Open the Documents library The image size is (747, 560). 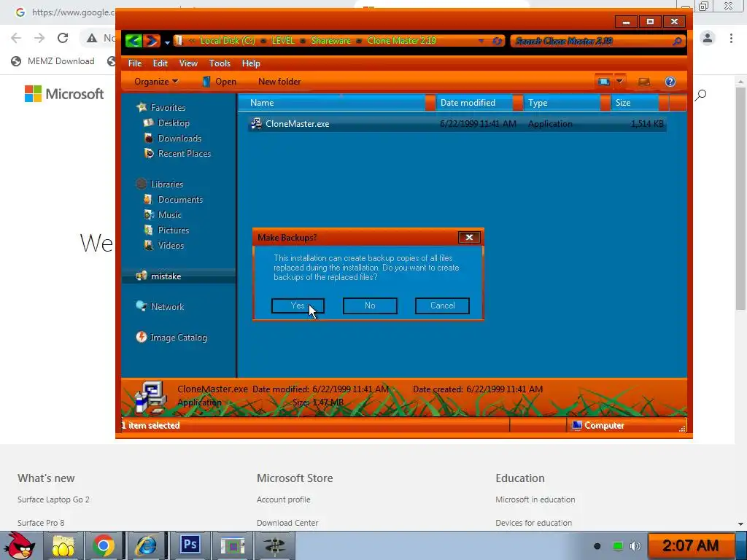(x=180, y=200)
